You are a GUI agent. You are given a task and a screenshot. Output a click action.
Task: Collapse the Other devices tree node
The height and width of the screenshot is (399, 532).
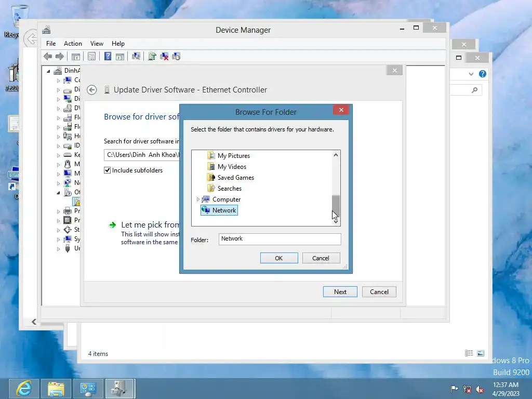[x=58, y=193]
